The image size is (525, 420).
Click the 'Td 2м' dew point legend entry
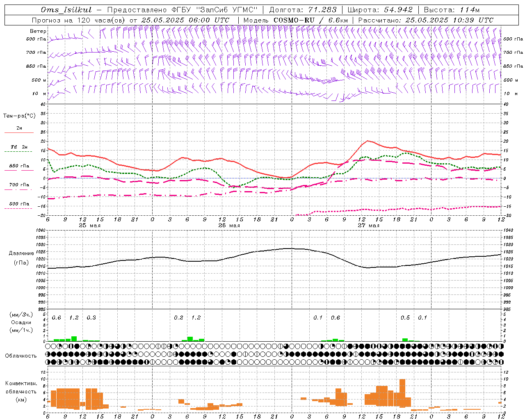pyautogui.click(x=19, y=147)
